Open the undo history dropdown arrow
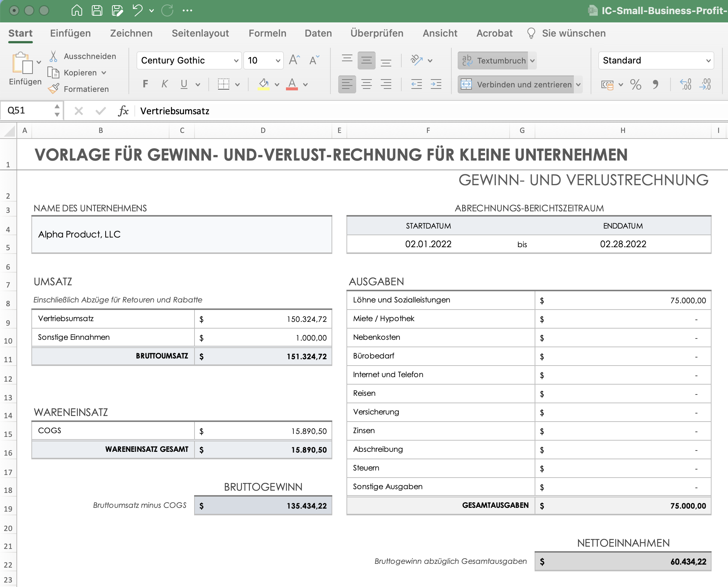 [x=152, y=11]
